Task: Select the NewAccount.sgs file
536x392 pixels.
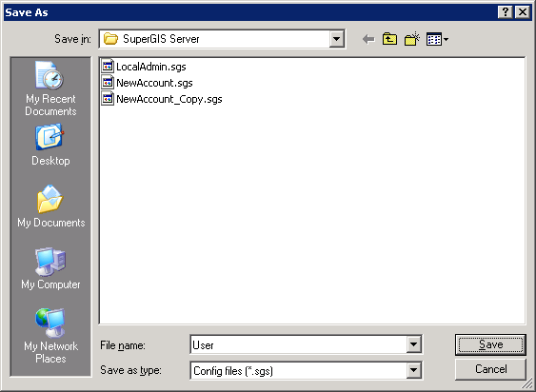Action: pyautogui.click(x=148, y=83)
